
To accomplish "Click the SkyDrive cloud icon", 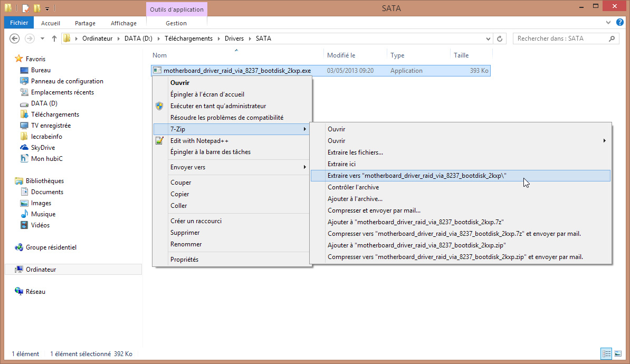I will (x=24, y=148).
